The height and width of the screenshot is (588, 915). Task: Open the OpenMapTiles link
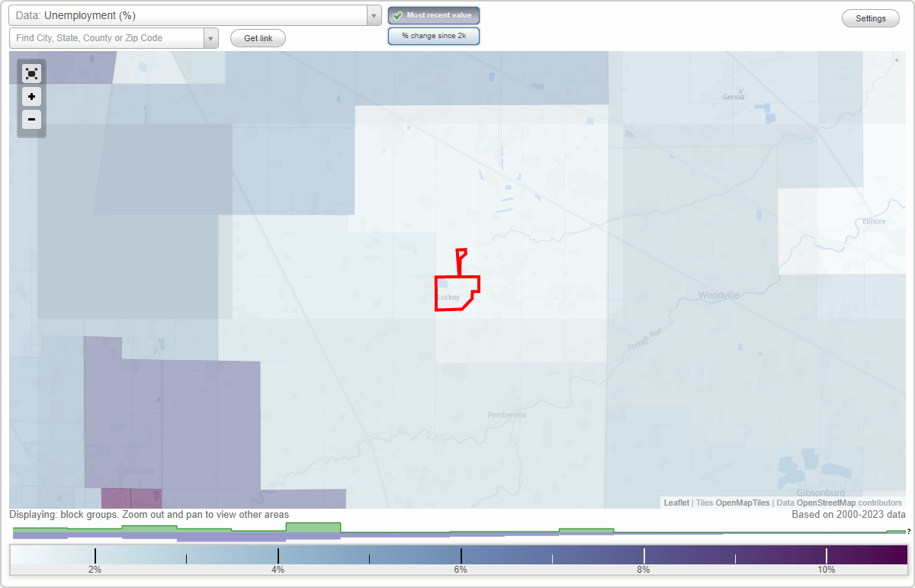pos(743,503)
